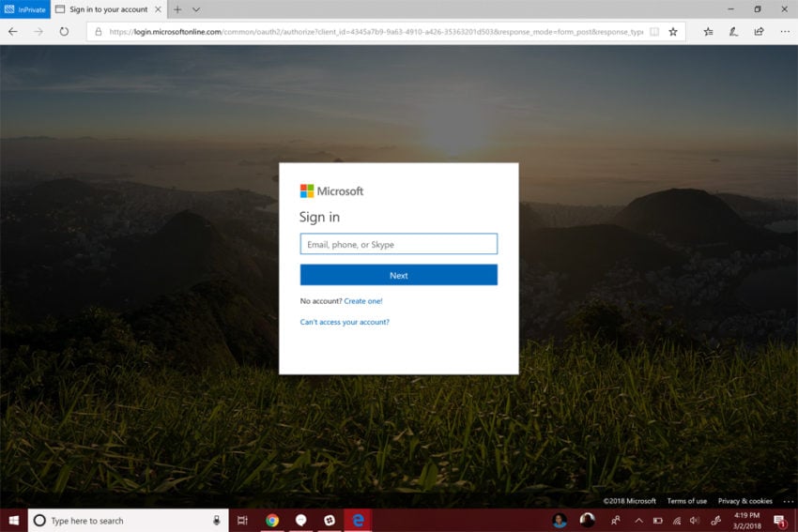Open the Privacy & cookies link
The height and width of the screenshot is (532, 798).
745,501
